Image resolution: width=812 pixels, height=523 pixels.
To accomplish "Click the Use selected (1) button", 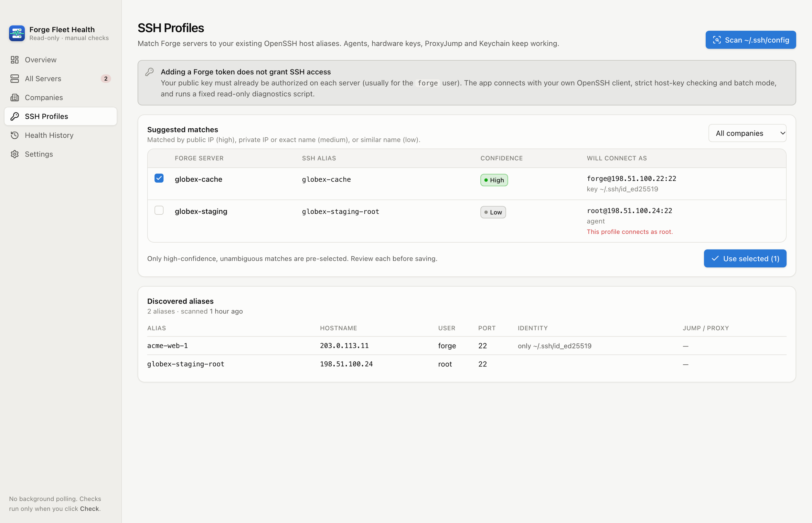I will point(745,258).
